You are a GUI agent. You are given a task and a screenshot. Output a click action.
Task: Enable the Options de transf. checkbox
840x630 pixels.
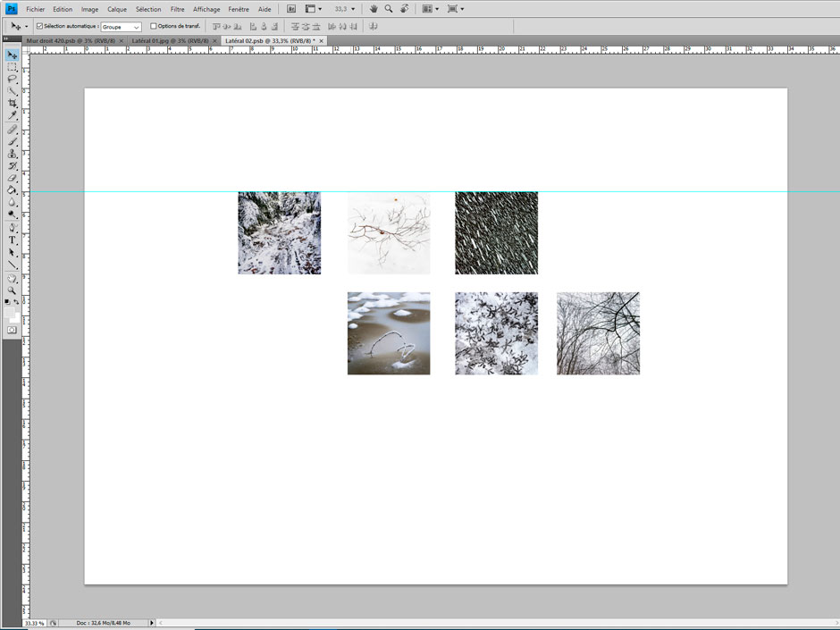(x=153, y=27)
